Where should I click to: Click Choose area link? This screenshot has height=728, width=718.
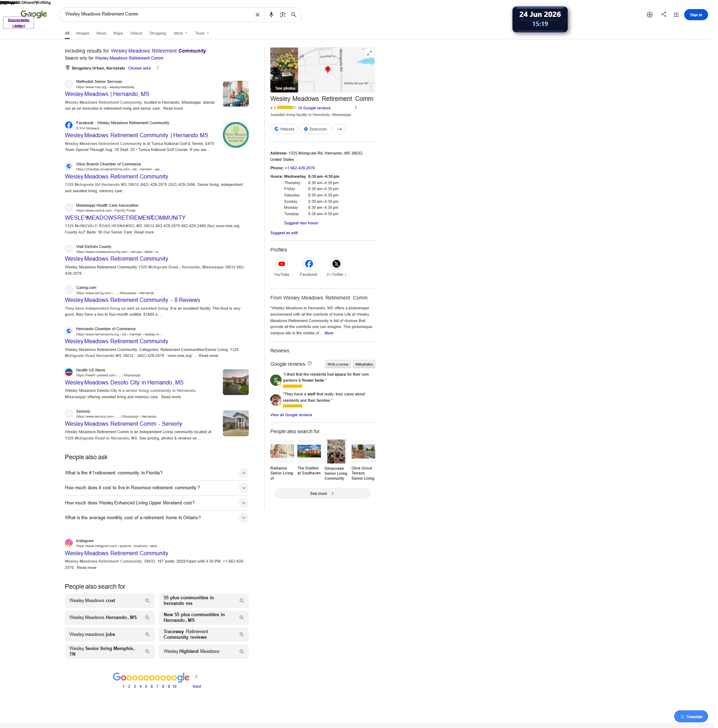tap(139, 68)
